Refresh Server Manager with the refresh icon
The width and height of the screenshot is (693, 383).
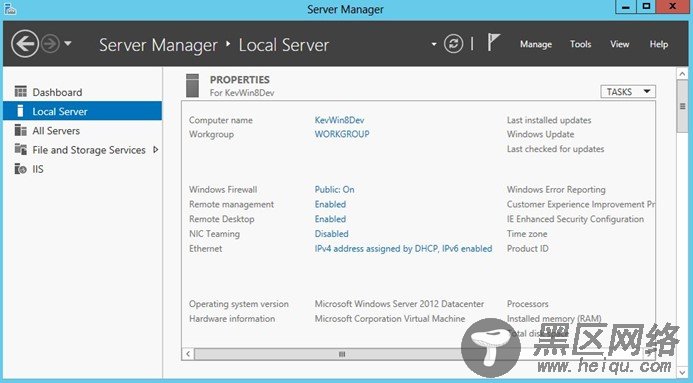point(453,44)
